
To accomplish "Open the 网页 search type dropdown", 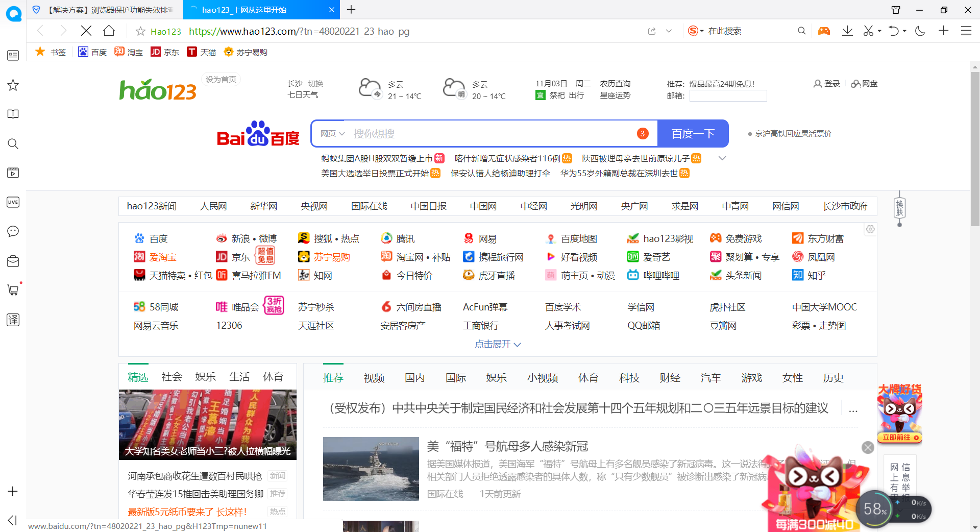I will (332, 134).
